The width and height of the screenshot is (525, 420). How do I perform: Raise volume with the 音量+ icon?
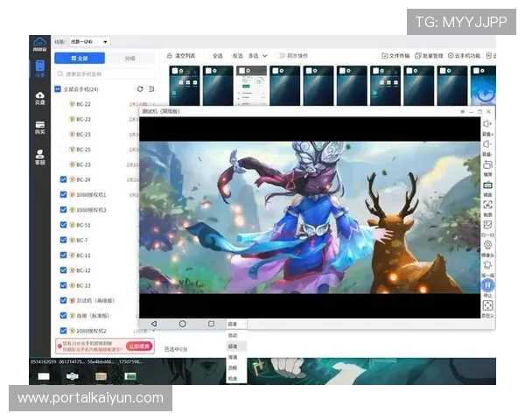[x=487, y=124]
